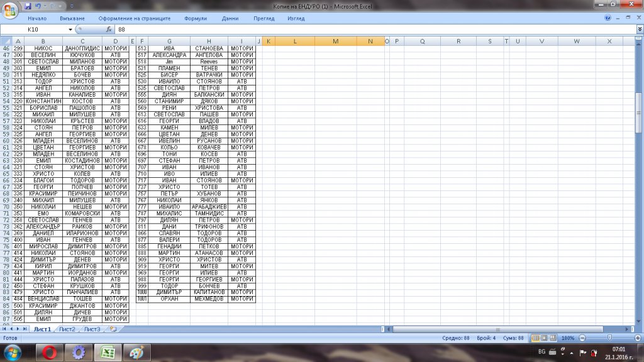Screen dimensions: 644x362
Task: Click the insert function fx icon
Action: click(109, 30)
